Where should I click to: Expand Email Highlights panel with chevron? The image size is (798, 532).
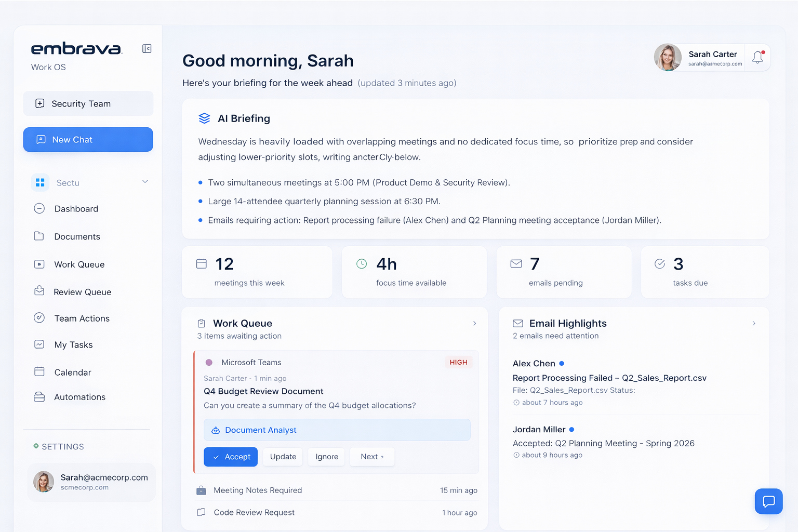(754, 323)
